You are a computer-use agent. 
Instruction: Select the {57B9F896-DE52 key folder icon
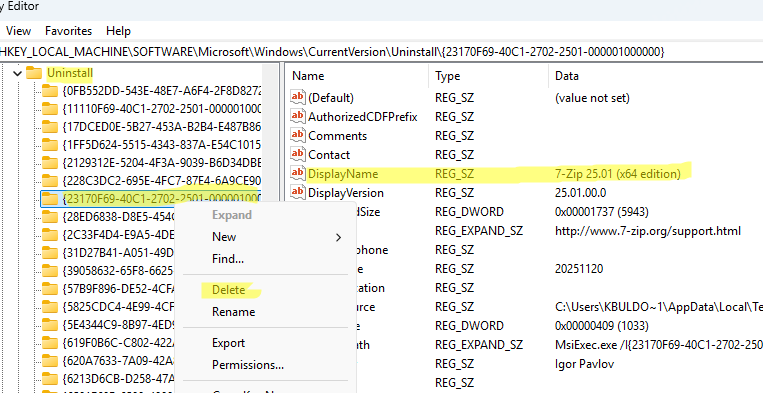point(50,288)
